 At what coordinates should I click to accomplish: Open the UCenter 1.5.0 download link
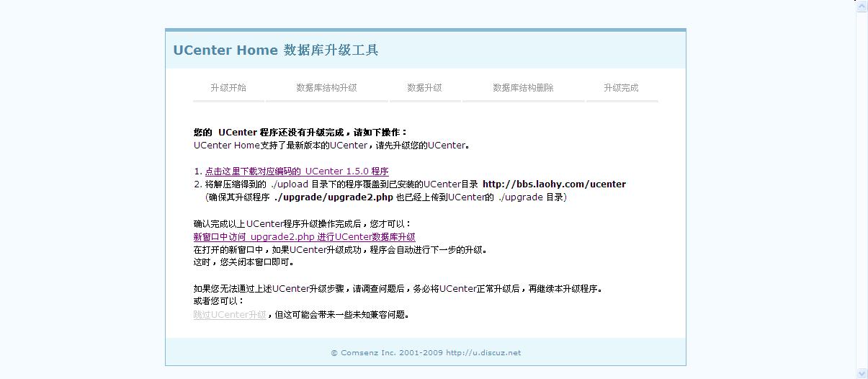[297, 171]
